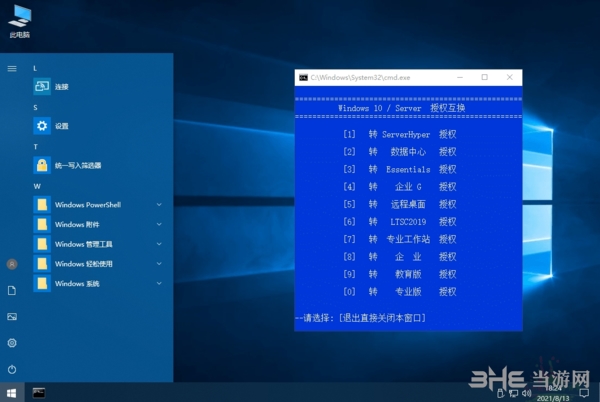This screenshot has width=600, height=402.
Task: Click option [6] LTSC2019 line in cmd
Action: pos(399,221)
